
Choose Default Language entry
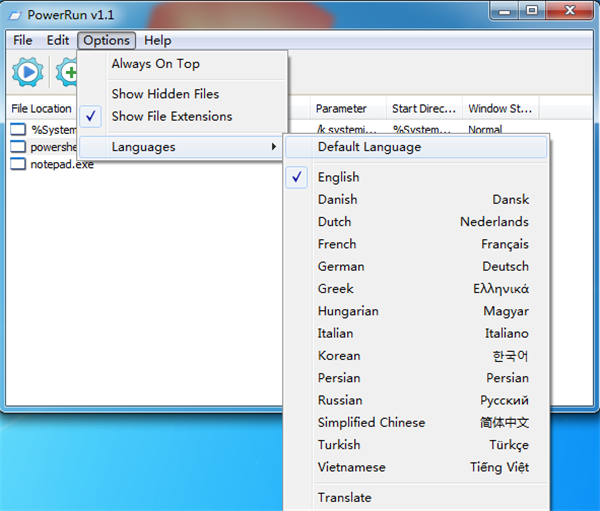(x=369, y=147)
